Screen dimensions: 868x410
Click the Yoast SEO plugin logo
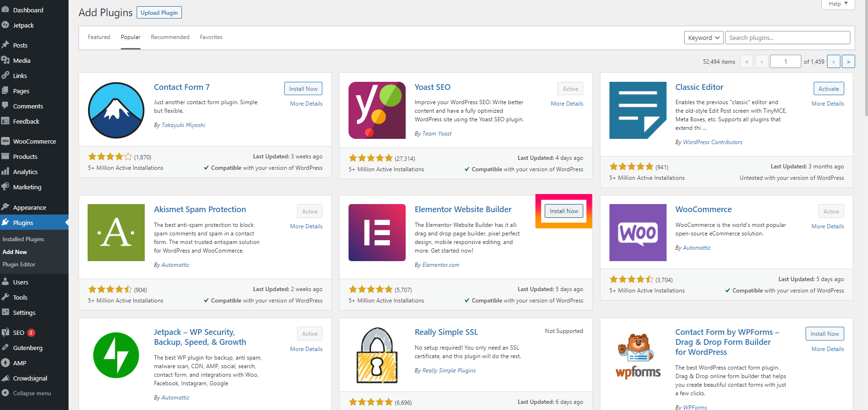click(x=377, y=110)
